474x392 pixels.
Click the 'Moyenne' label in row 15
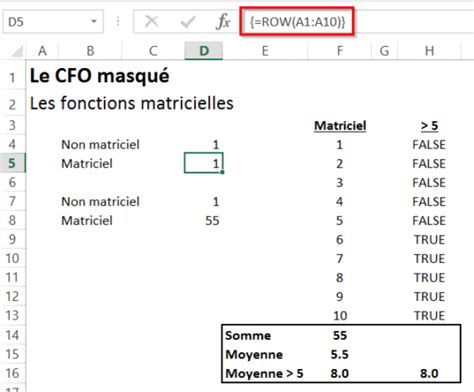coord(254,354)
